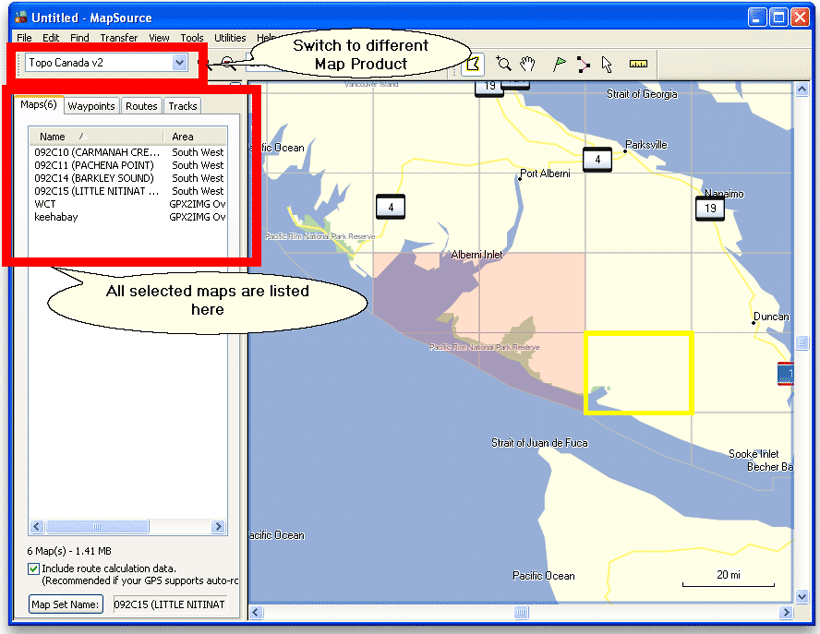
Task: Click the Port Alberni label on map
Action: point(545,173)
